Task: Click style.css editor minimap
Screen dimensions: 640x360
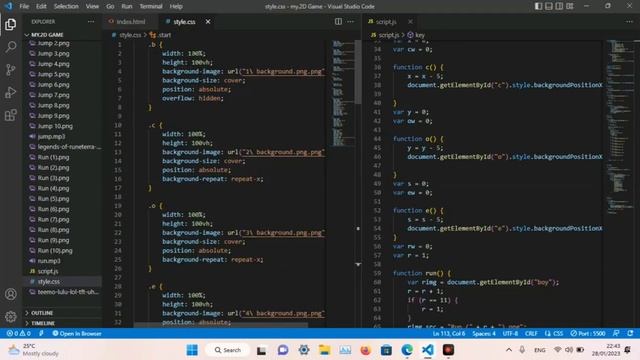Action: click(x=342, y=94)
